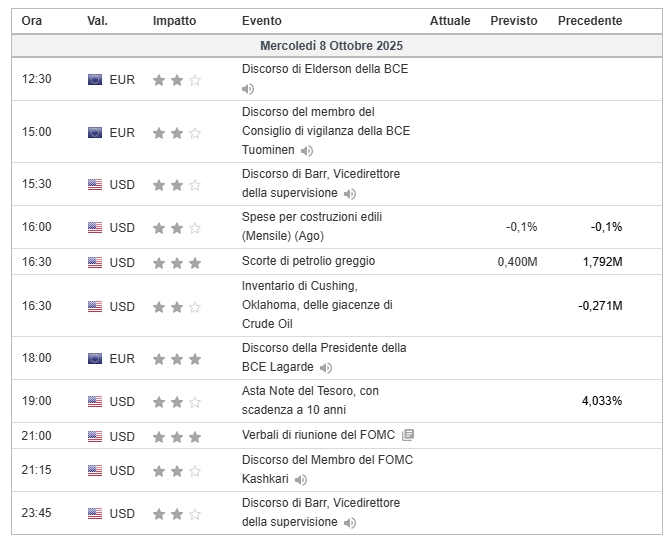Click the previous value 4,033% in the 19:00 row

(x=601, y=401)
